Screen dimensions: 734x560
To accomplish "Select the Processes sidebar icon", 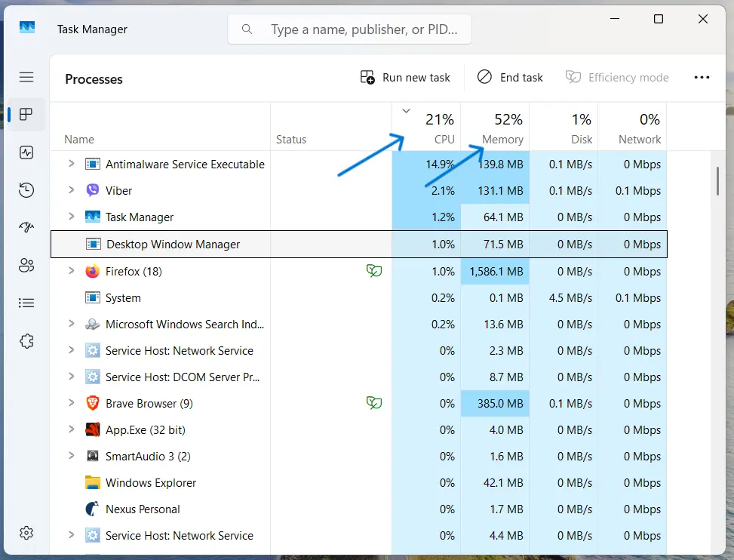I will pyautogui.click(x=26, y=114).
